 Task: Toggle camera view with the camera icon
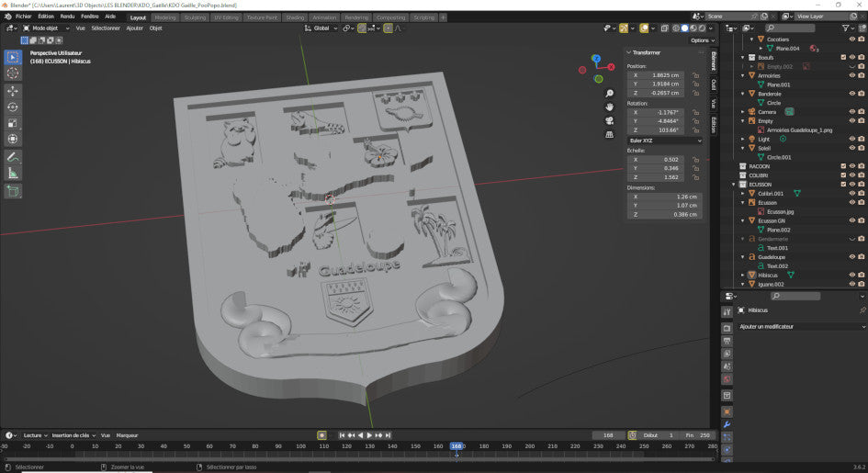tap(610, 120)
